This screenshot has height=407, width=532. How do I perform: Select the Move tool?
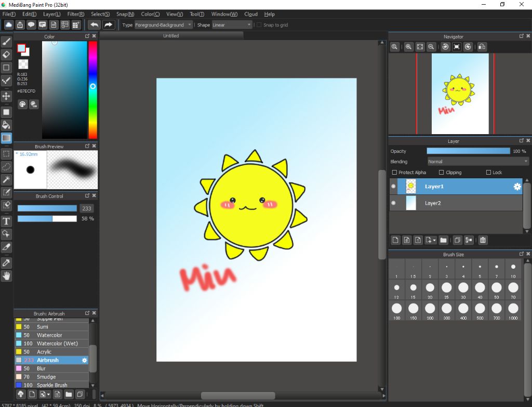point(6,96)
